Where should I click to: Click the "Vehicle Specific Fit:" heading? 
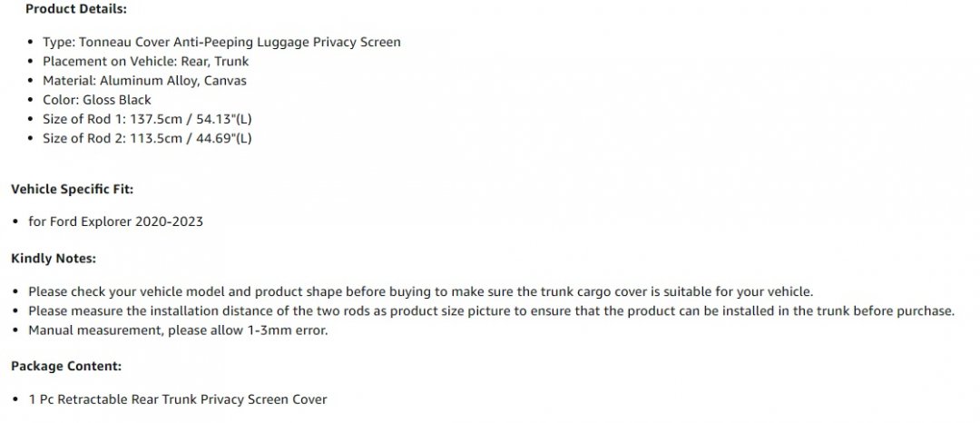73,189
